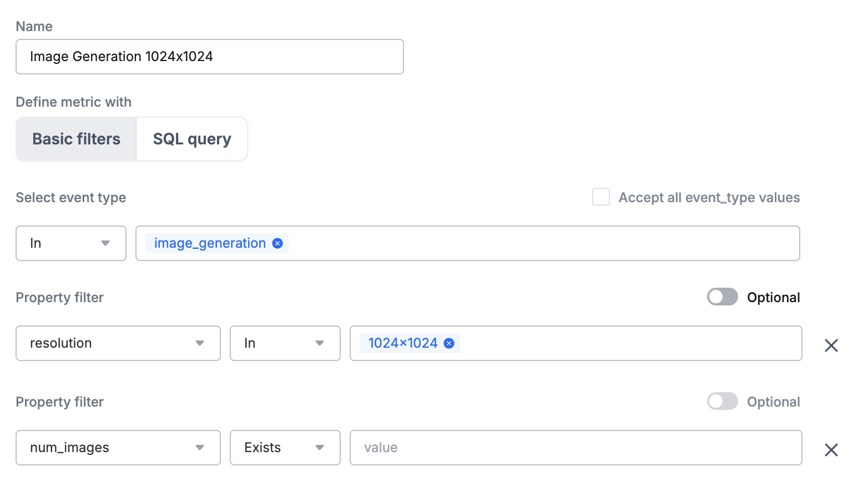Select the Basic filters tab

(75, 139)
